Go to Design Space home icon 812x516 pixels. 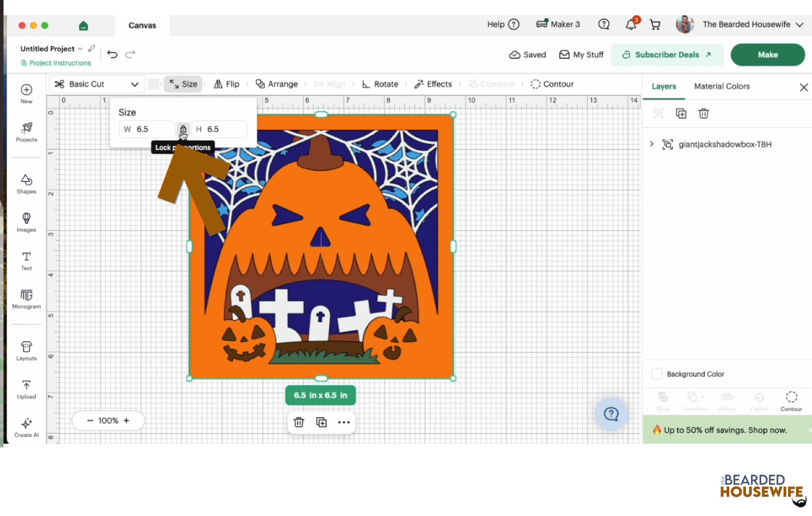click(x=84, y=25)
